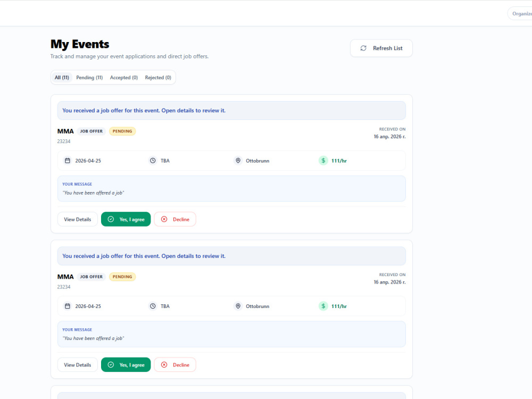532x399 pixels.
Task: Click the 23234 ID under the second MMA title
Action: pos(64,287)
